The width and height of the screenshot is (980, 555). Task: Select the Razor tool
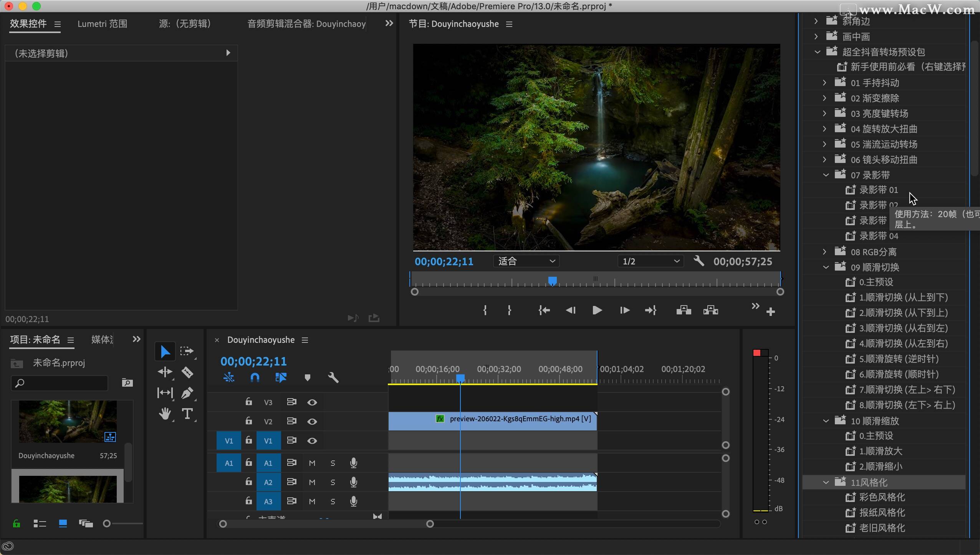click(187, 372)
